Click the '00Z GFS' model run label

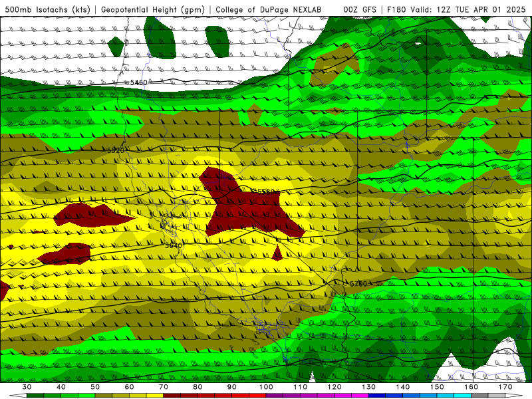click(x=360, y=9)
